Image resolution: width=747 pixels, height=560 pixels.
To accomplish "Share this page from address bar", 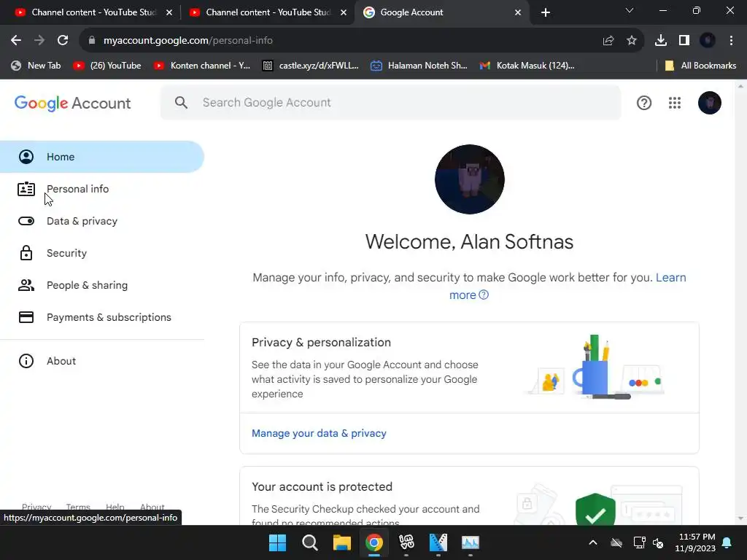I will (608, 41).
